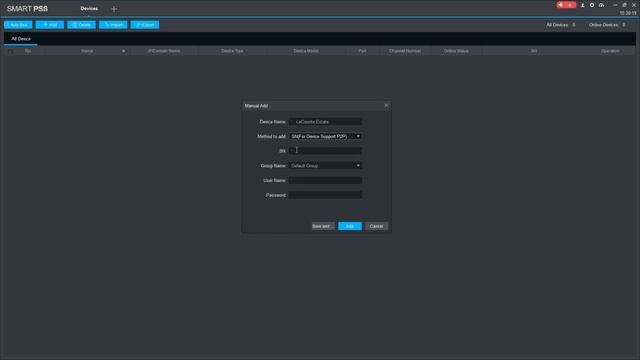Click the SN input field
This screenshot has height=360, width=640.
(x=325, y=151)
